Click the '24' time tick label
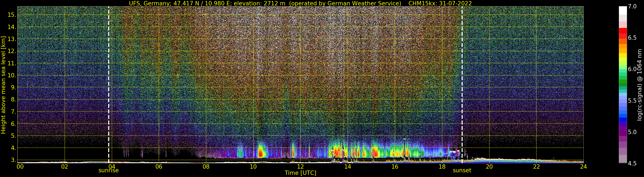 tap(583, 166)
